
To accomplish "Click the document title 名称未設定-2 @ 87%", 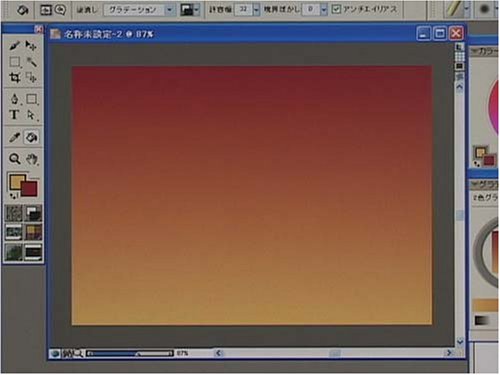I will 108,34.
